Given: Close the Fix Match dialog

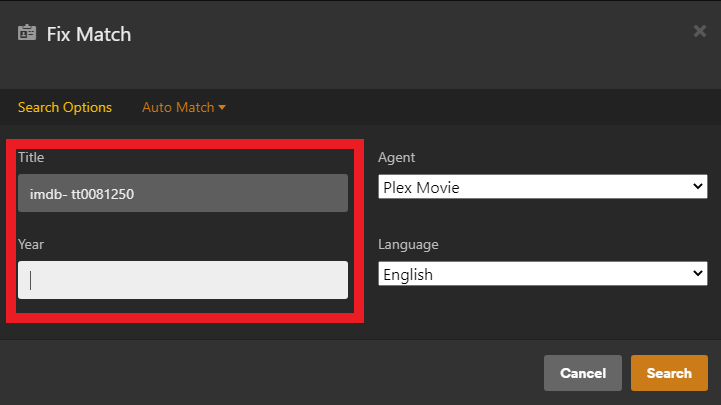Looking at the screenshot, I should click(x=700, y=31).
